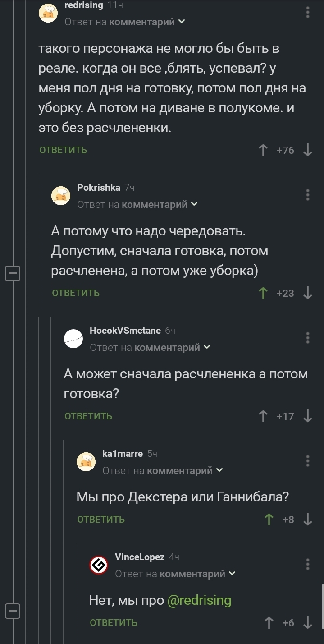
Task: Collapse the thread under Pokrishka's comment
Action: (x=13, y=273)
